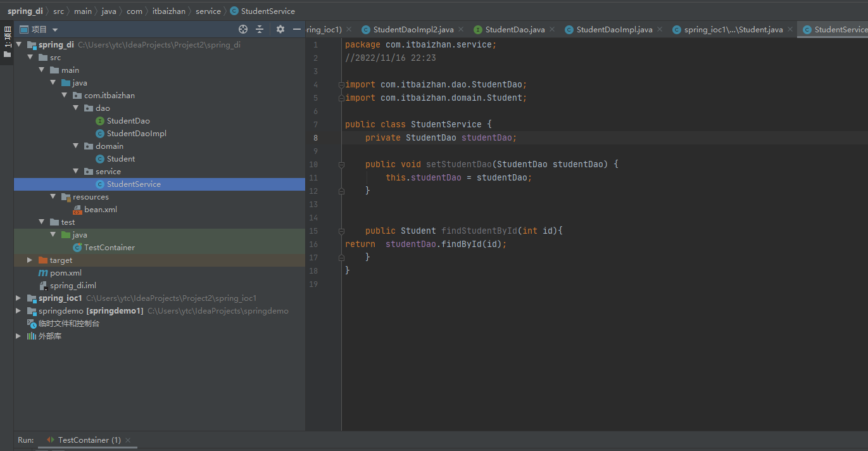
Task: Select bean.xml file in resources
Action: point(100,209)
